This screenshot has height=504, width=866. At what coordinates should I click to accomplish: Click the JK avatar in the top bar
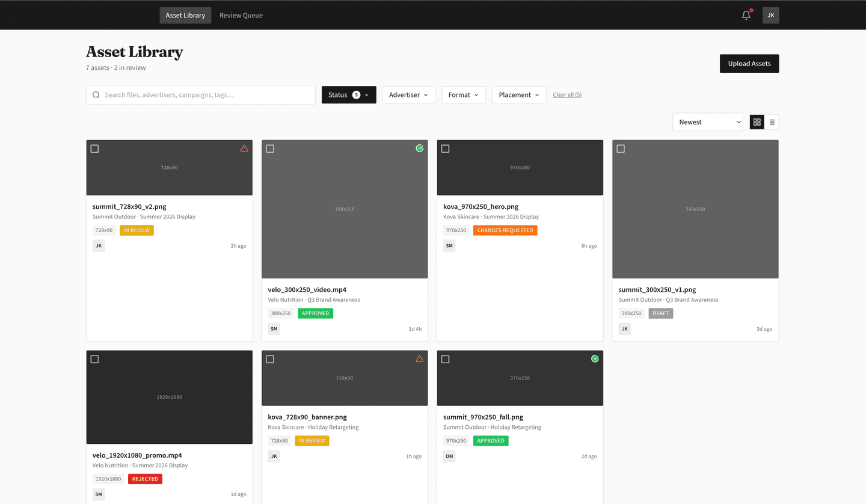point(770,15)
